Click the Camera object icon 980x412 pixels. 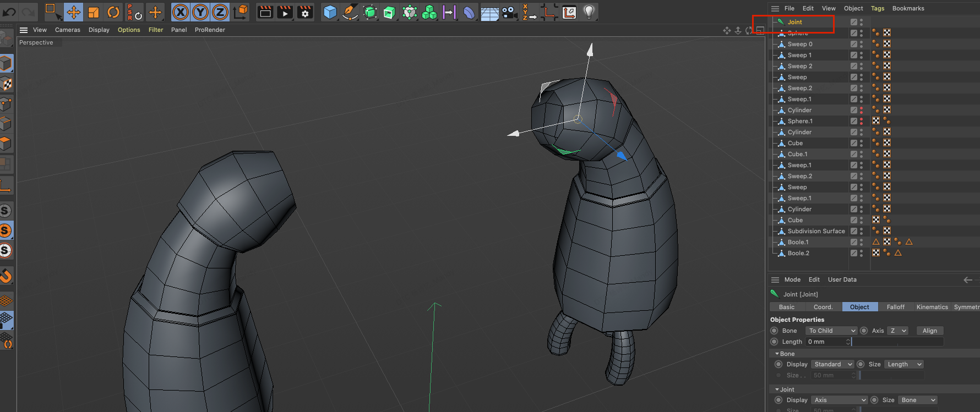point(510,12)
